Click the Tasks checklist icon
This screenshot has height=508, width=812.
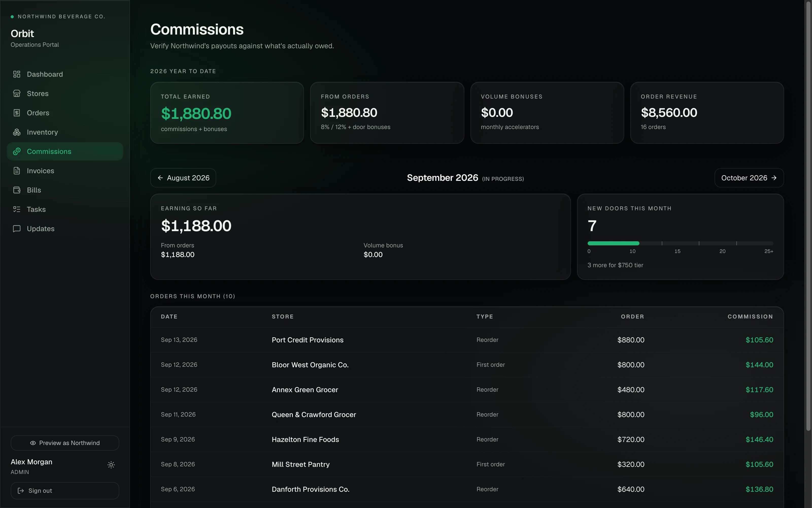point(17,209)
